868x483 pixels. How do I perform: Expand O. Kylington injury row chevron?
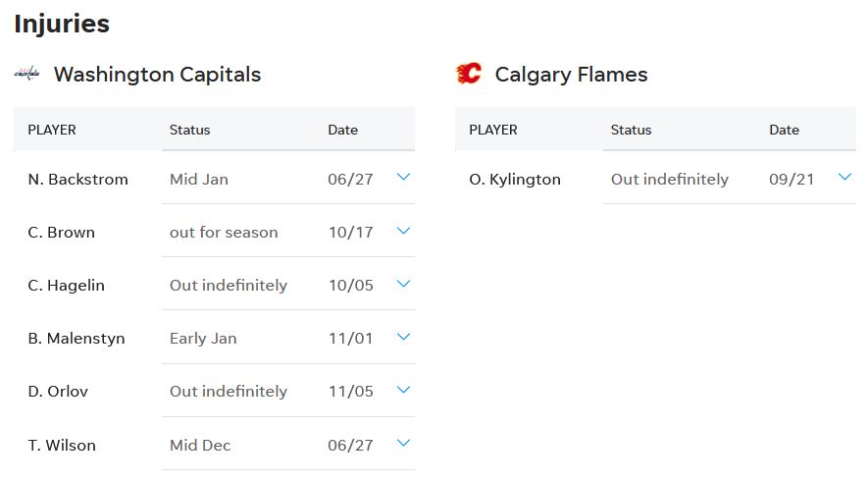[844, 177]
